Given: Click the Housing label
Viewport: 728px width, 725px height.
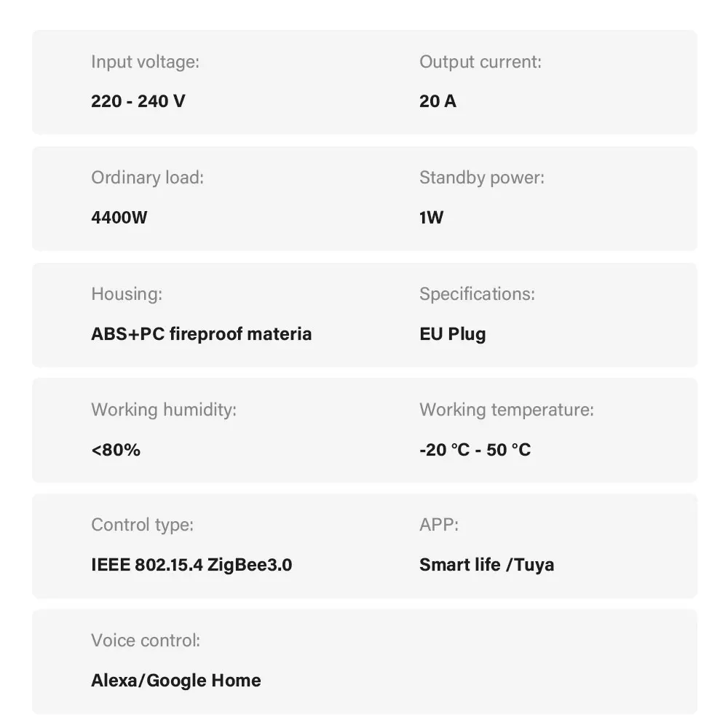Looking at the screenshot, I should (x=126, y=294).
